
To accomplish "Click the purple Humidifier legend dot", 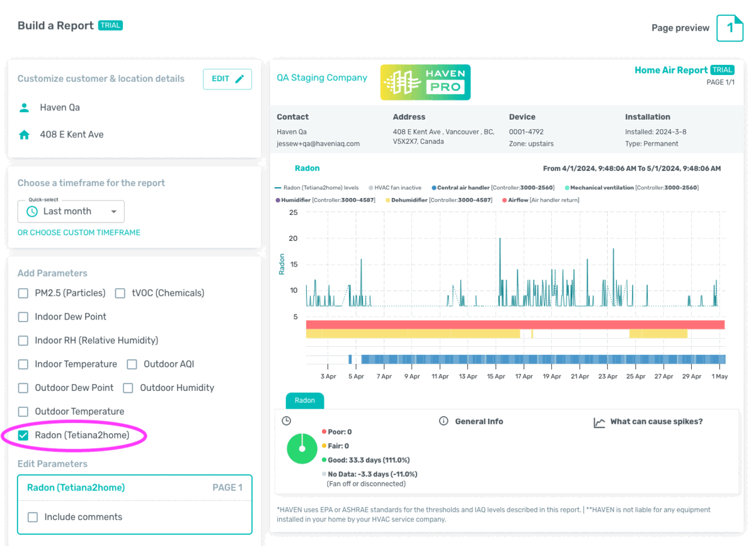I will coord(277,200).
